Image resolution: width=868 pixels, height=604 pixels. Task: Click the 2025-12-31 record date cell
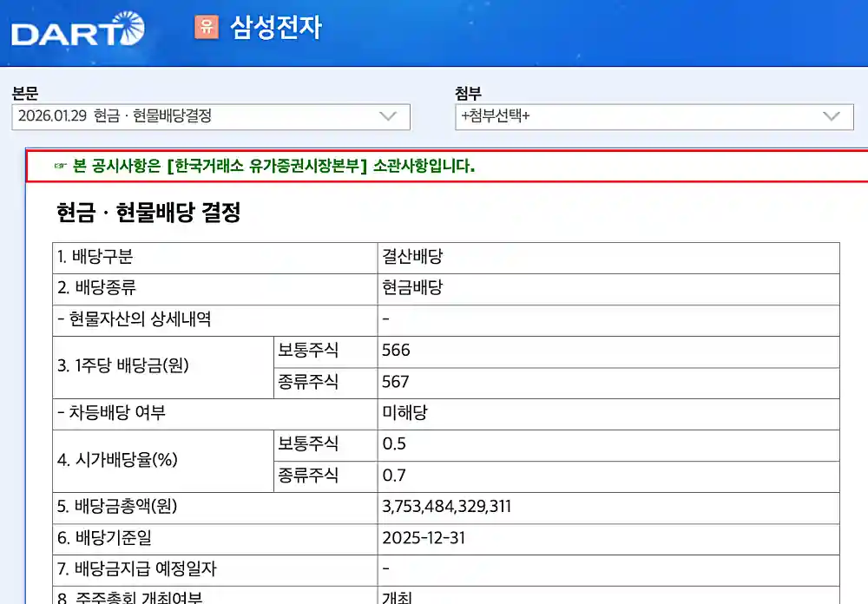coord(425,538)
